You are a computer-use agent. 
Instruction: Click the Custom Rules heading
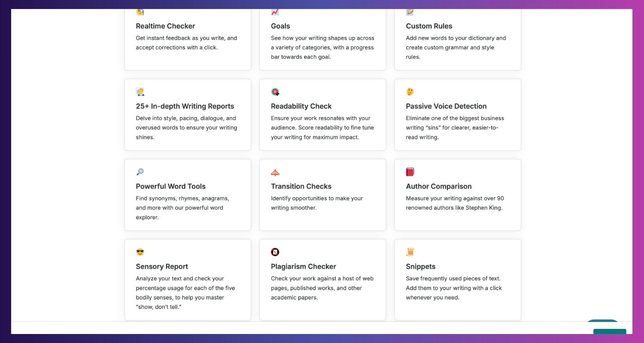[x=429, y=26]
